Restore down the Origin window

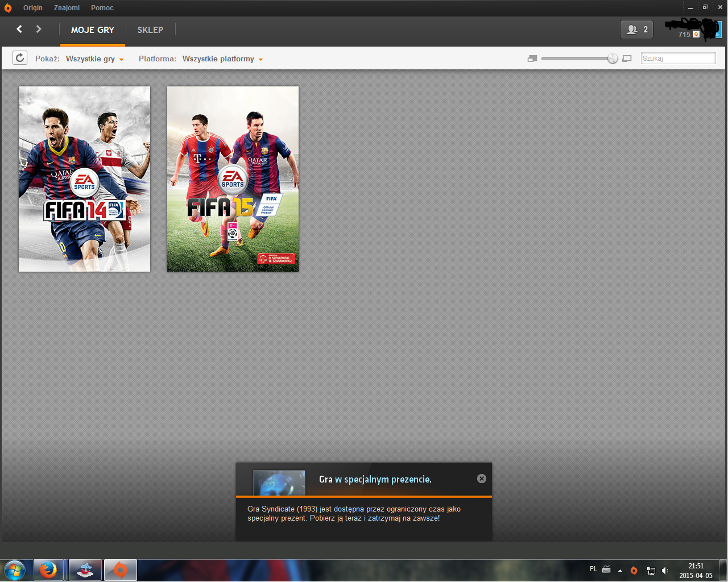705,7
